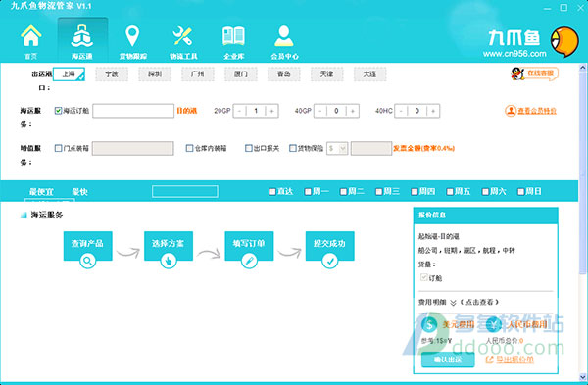Enable the 门点装箱 checkbox

pos(58,148)
